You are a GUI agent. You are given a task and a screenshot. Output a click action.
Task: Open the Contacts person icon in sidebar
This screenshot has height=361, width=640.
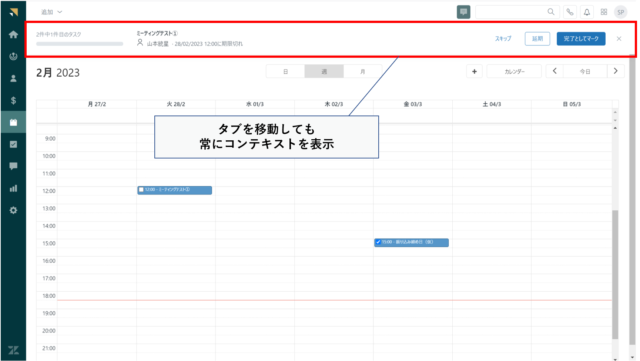[x=13, y=78]
